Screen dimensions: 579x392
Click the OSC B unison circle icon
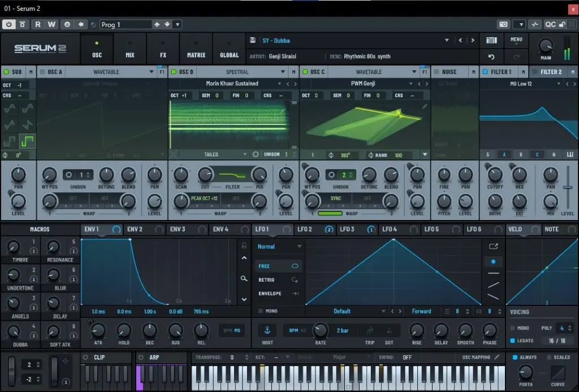256,154
